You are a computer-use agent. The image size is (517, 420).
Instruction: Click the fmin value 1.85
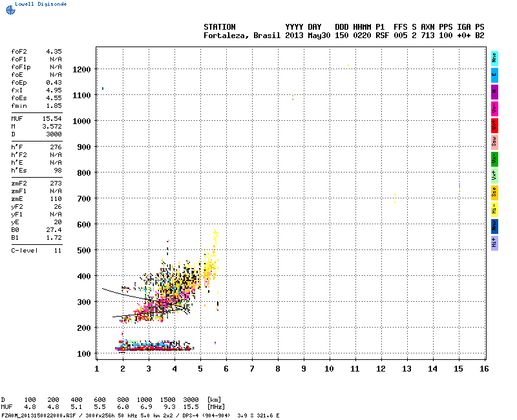[54, 106]
